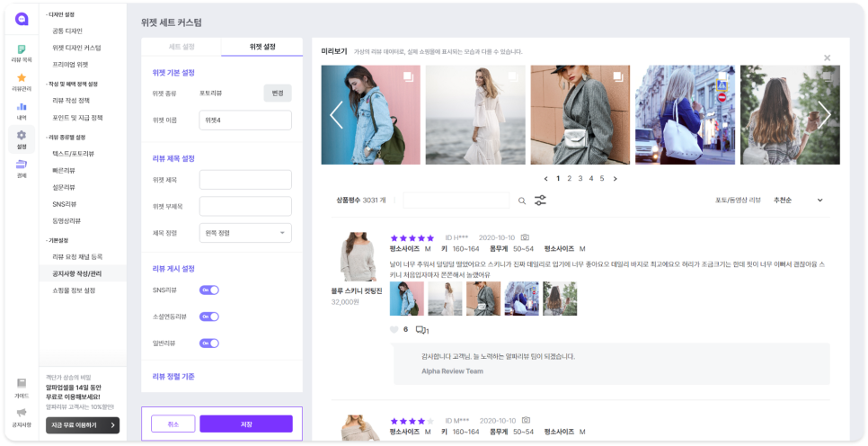Click the 위젯 부제목 input field
The width and height of the screenshot is (868, 446).
pyautogui.click(x=245, y=206)
